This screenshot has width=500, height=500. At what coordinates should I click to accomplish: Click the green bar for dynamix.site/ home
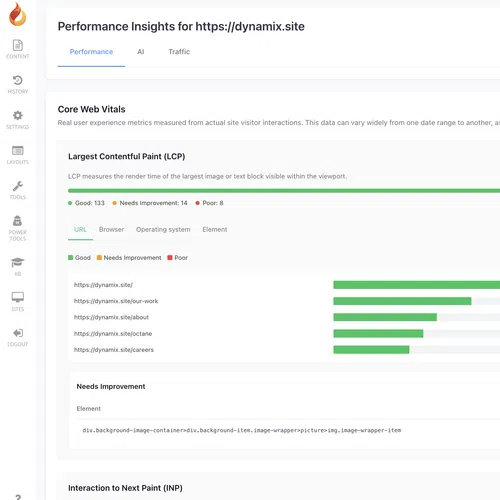pos(417,285)
